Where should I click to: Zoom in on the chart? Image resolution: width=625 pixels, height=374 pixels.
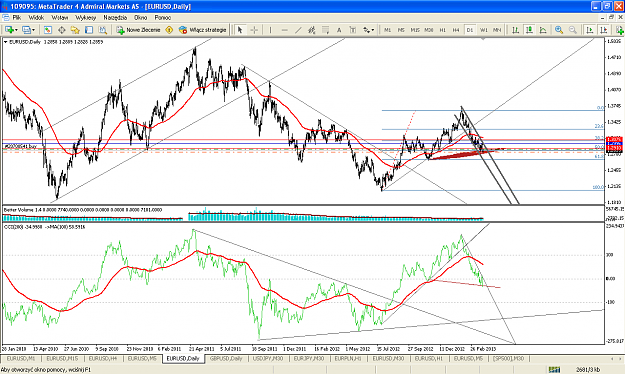click(559, 30)
